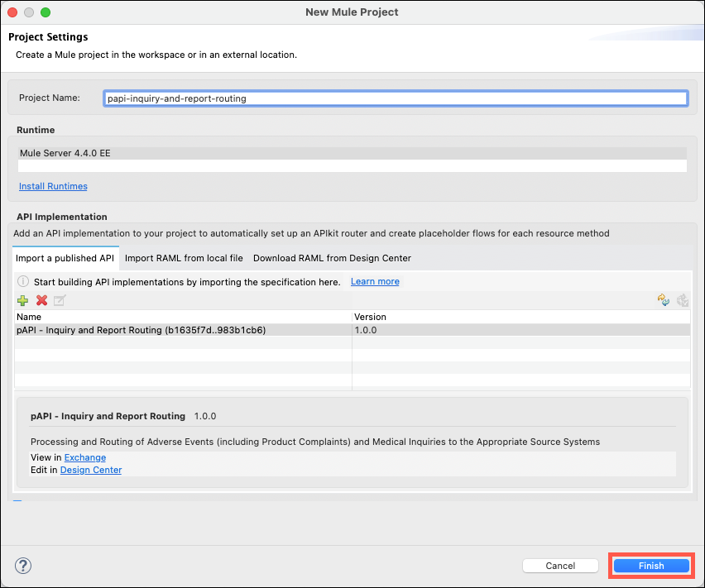Click the 1.0.0 version cell

click(x=521, y=330)
